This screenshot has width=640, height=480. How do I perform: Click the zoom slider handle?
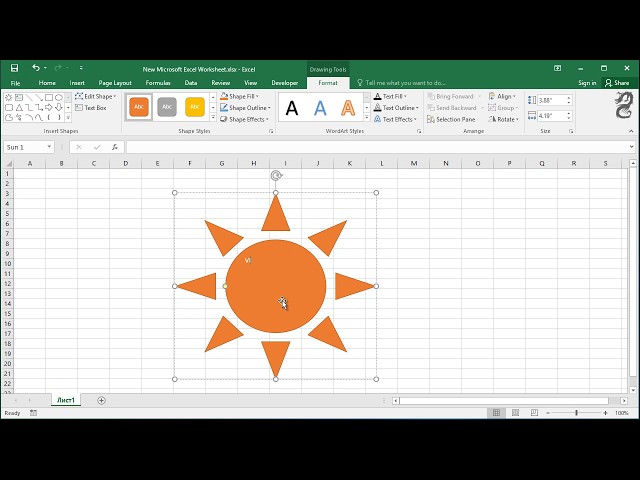[x=576, y=413]
